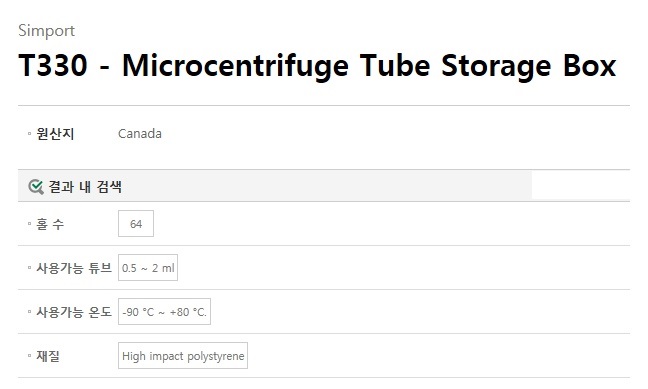Click the bullet icon beside 홀 수

tap(29, 224)
